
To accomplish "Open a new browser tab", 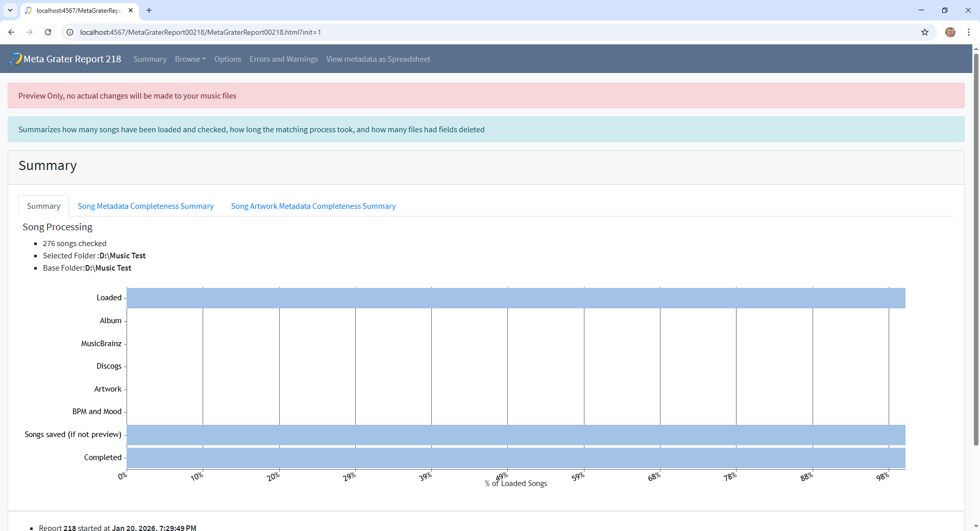I will pos(149,10).
